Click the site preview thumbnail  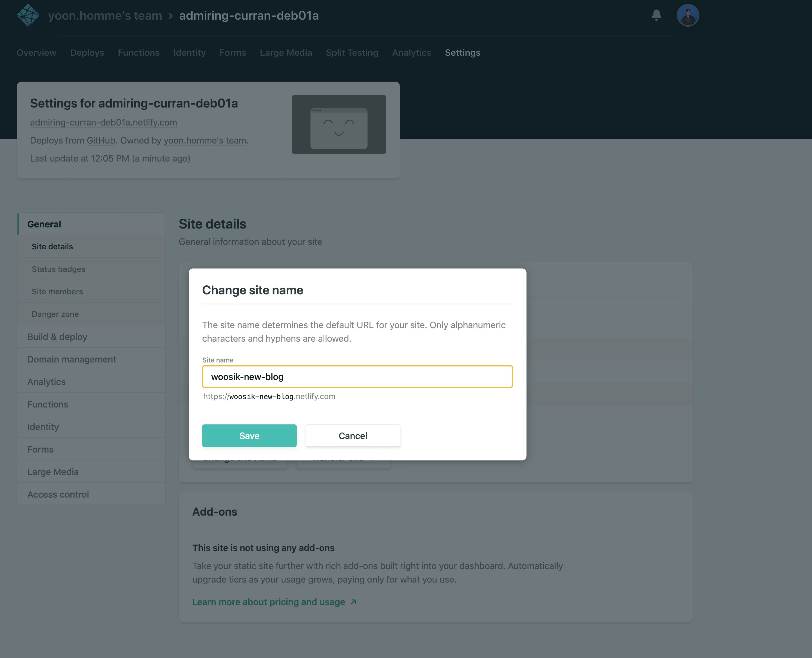click(x=338, y=124)
